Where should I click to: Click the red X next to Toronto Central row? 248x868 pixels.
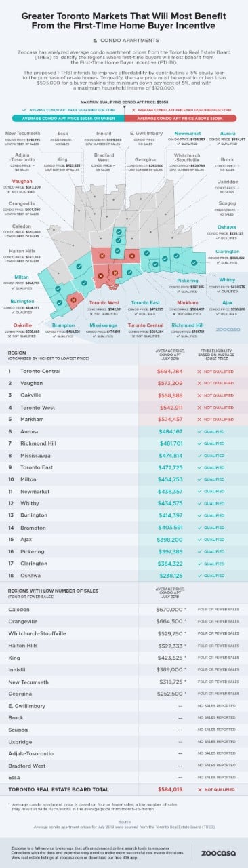click(x=201, y=372)
